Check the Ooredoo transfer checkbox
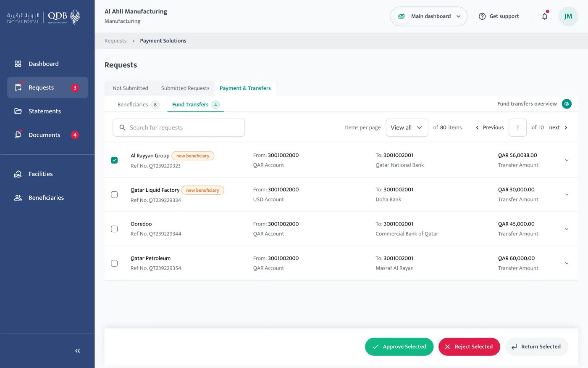 (x=114, y=229)
